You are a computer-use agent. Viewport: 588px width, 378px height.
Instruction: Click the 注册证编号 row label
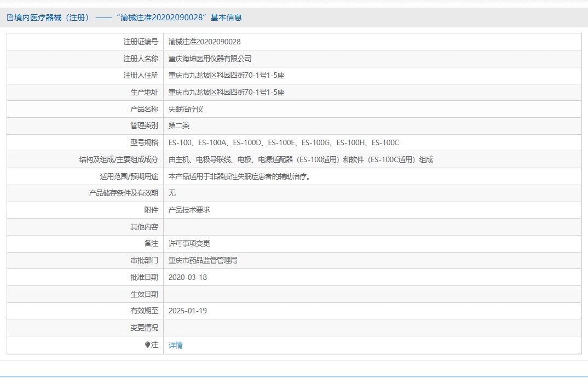[x=141, y=42]
